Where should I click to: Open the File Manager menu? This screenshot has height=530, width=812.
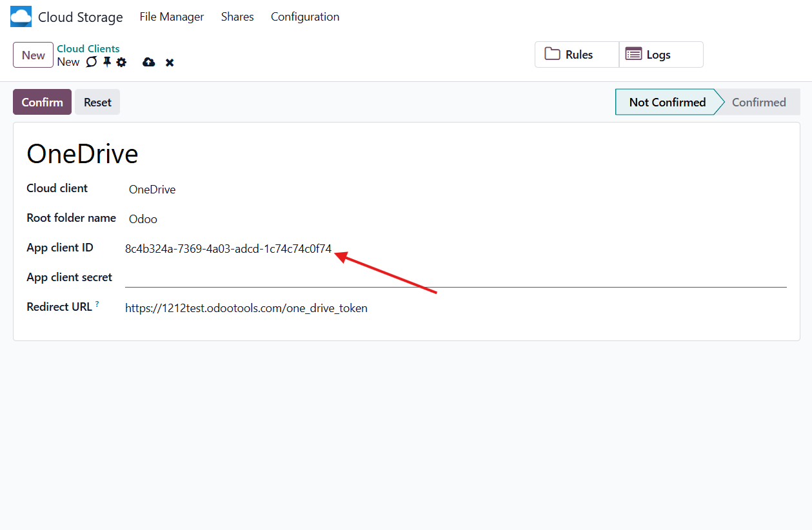coord(172,17)
